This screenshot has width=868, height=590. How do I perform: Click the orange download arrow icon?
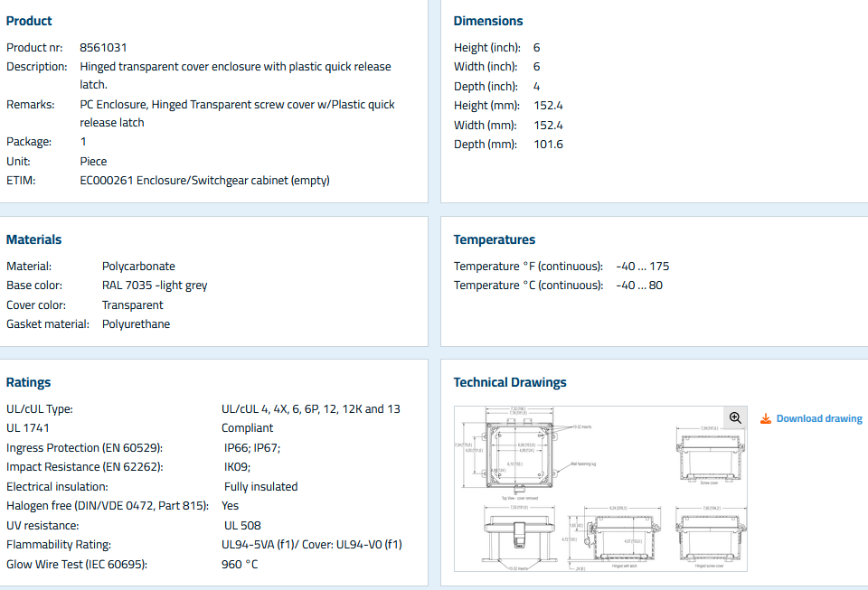tap(766, 418)
